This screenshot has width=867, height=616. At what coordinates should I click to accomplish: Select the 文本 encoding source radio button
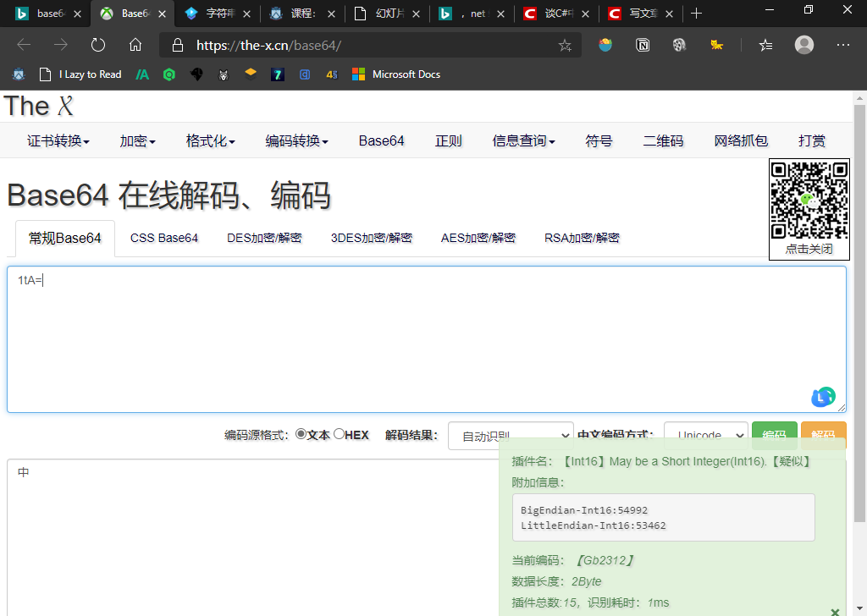click(302, 434)
